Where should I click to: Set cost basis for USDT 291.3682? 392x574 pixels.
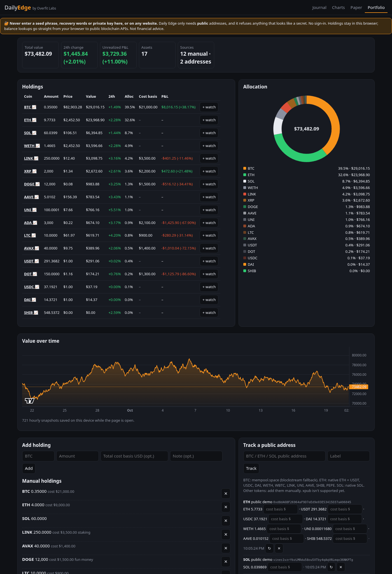[345, 509]
